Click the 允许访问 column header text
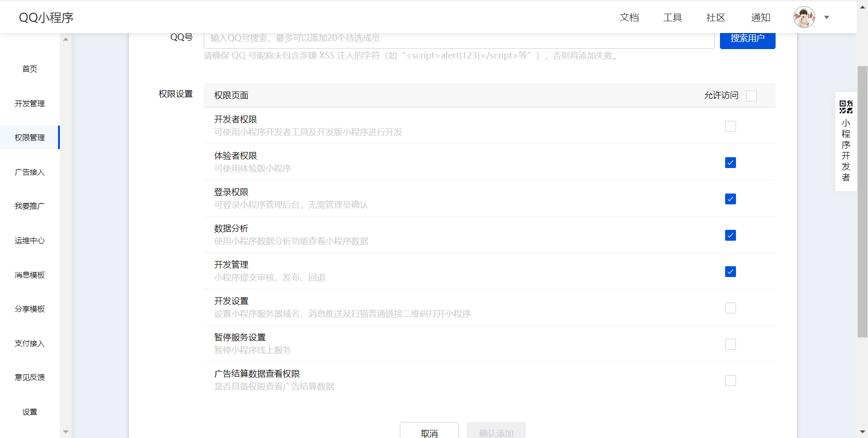868x438 pixels. [721, 95]
